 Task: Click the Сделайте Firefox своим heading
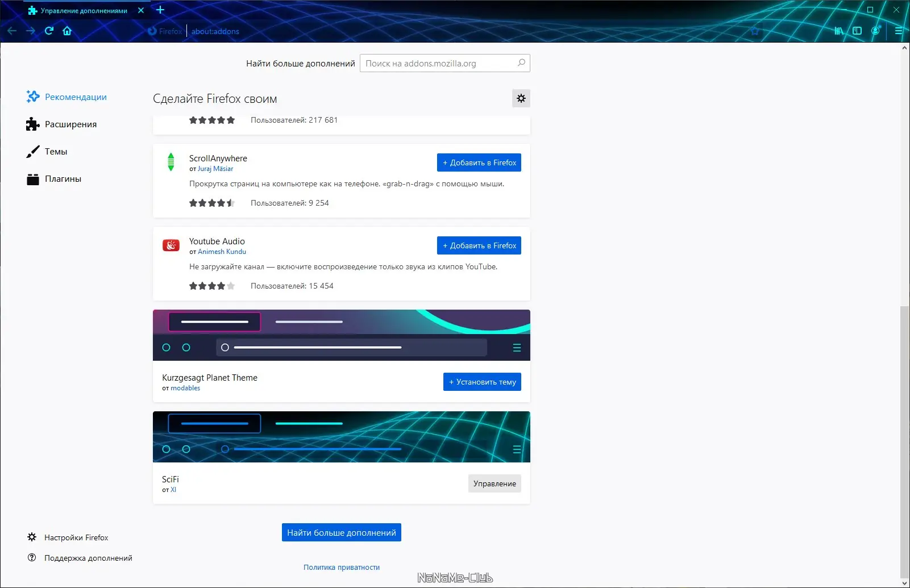point(215,99)
